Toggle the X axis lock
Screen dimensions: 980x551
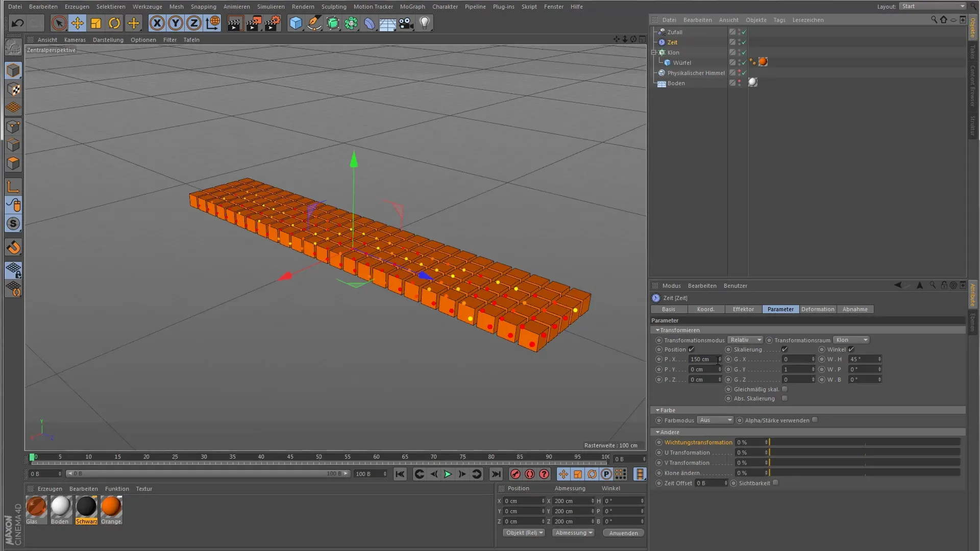point(157,23)
